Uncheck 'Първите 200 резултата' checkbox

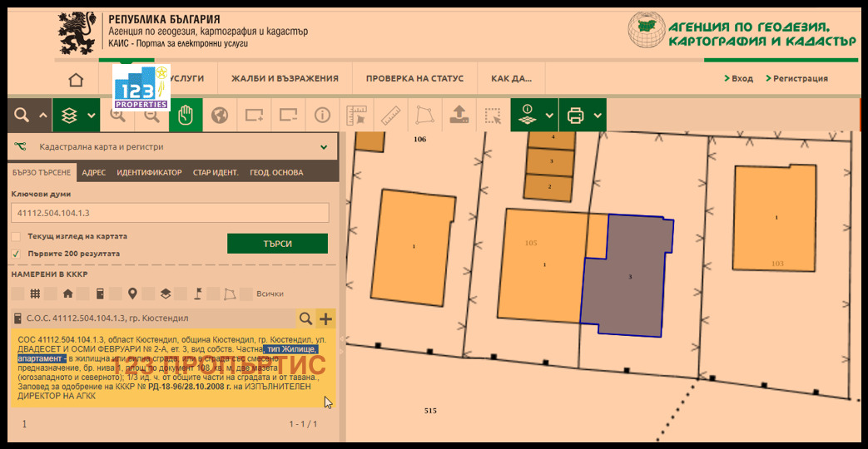click(16, 254)
